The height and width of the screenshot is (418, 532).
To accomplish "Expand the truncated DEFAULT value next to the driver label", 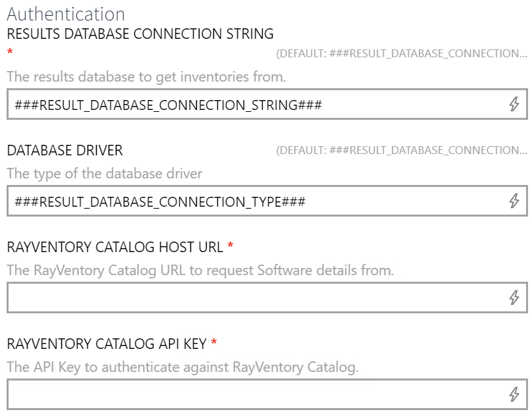I will pyautogui.click(x=402, y=150).
